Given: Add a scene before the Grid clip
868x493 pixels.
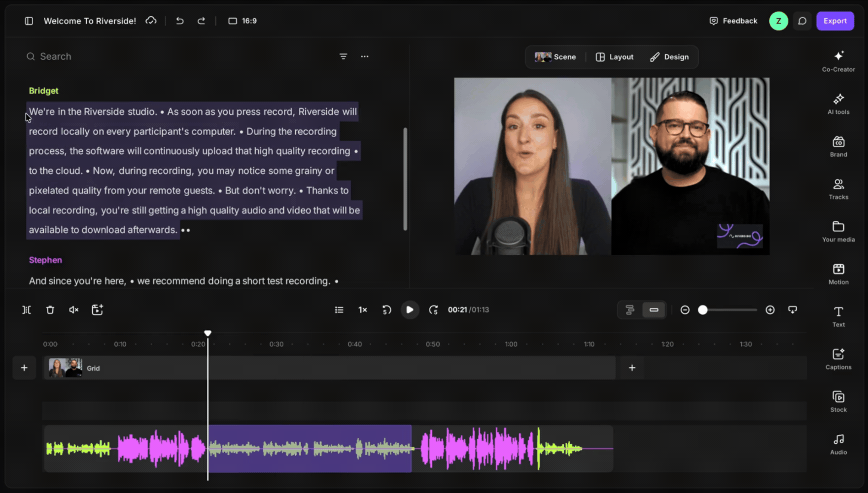Looking at the screenshot, I should [x=24, y=368].
